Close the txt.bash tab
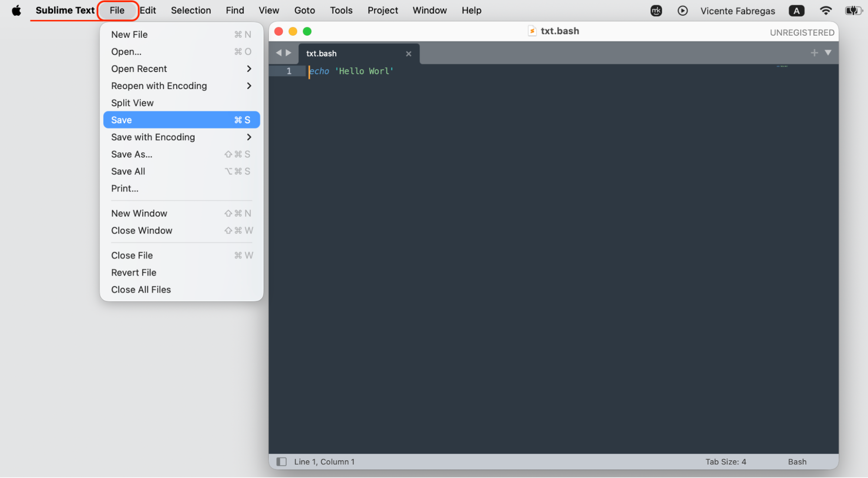The height and width of the screenshot is (478, 868). point(409,54)
